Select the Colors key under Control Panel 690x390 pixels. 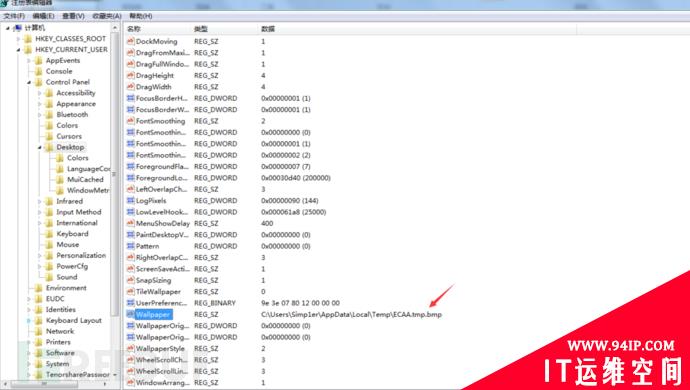pos(67,125)
